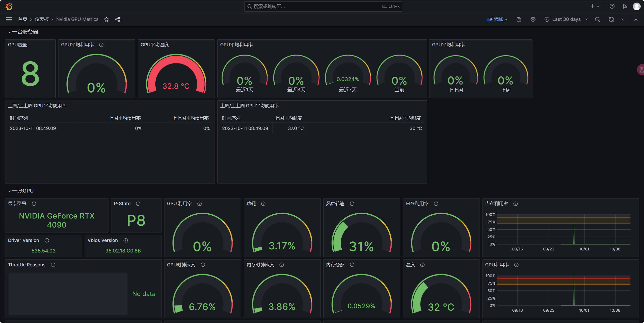644x323 pixels.
Task: Focus the 搜索或跳转至 search box
Action: click(x=323, y=6)
